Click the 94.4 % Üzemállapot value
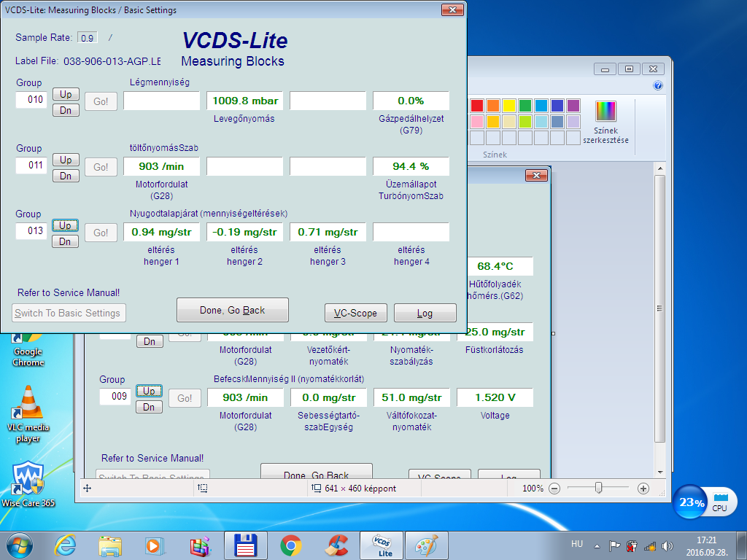The height and width of the screenshot is (560, 747). coord(411,167)
